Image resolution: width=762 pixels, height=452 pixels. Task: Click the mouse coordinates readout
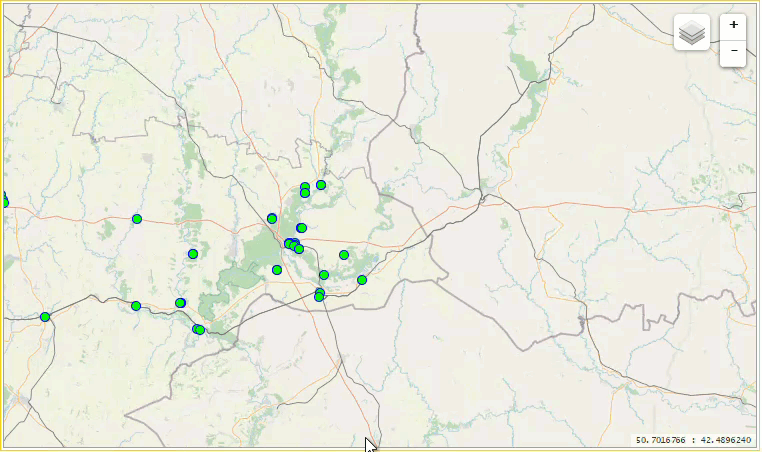693,440
